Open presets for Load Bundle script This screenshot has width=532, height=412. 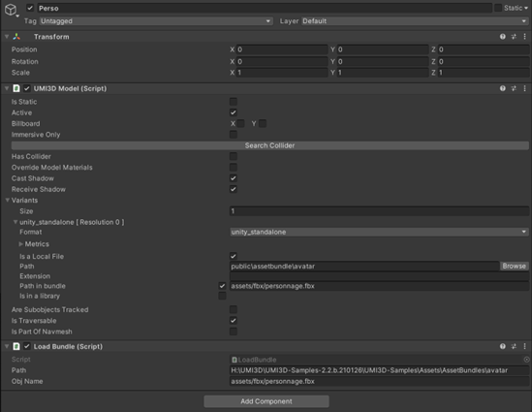514,346
